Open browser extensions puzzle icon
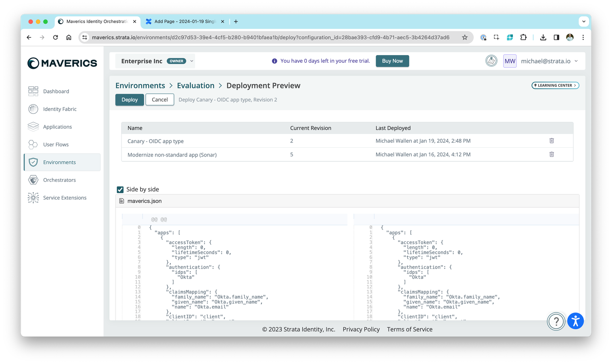This screenshot has width=612, height=364. (x=523, y=37)
